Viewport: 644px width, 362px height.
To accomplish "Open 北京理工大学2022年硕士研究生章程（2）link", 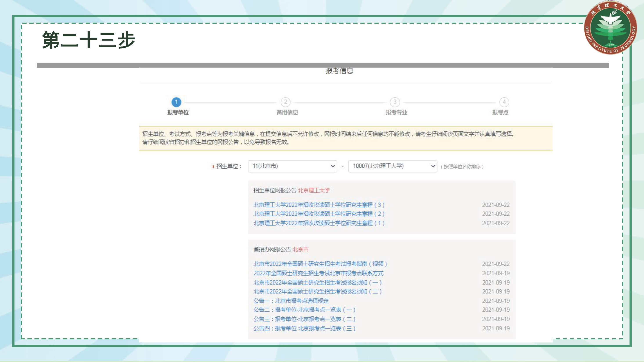I will [x=319, y=214].
